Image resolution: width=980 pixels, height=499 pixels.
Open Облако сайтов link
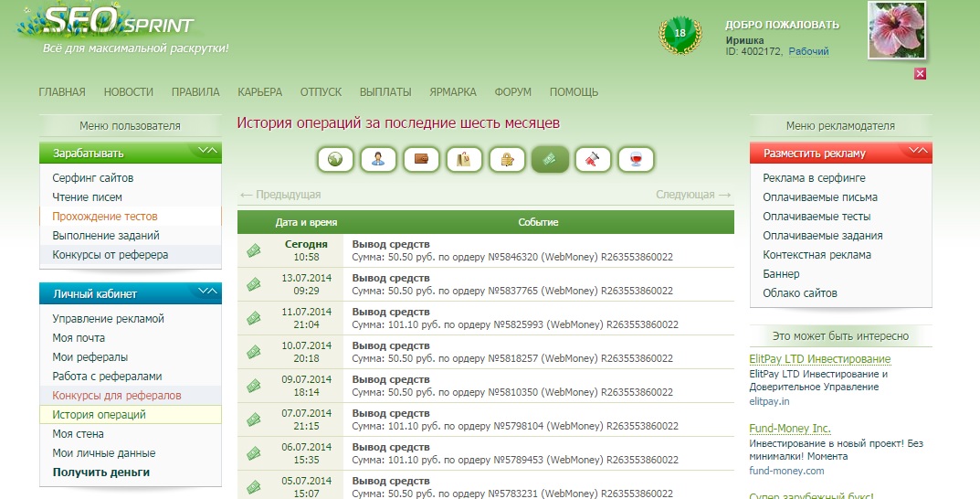pyautogui.click(x=800, y=292)
